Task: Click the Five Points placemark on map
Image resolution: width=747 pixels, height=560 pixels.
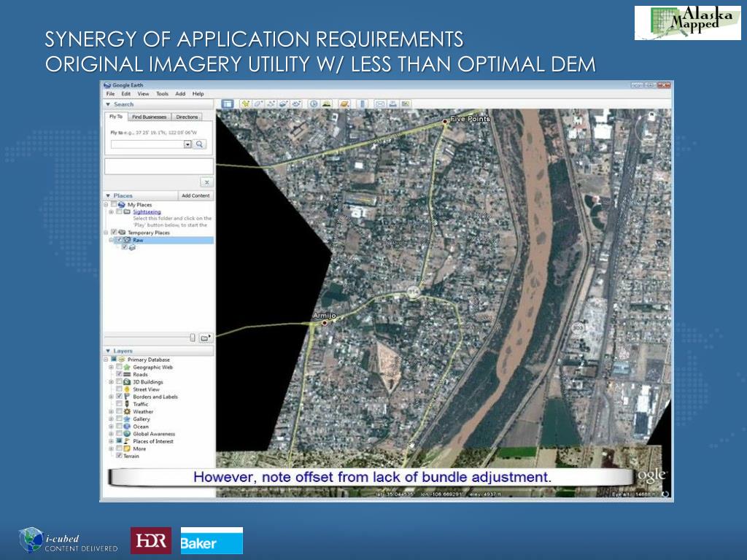Action: click(x=446, y=122)
